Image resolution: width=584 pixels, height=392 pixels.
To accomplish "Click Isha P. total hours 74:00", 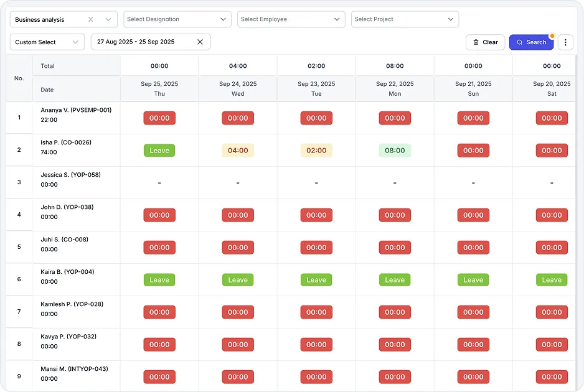I will click(x=49, y=152).
